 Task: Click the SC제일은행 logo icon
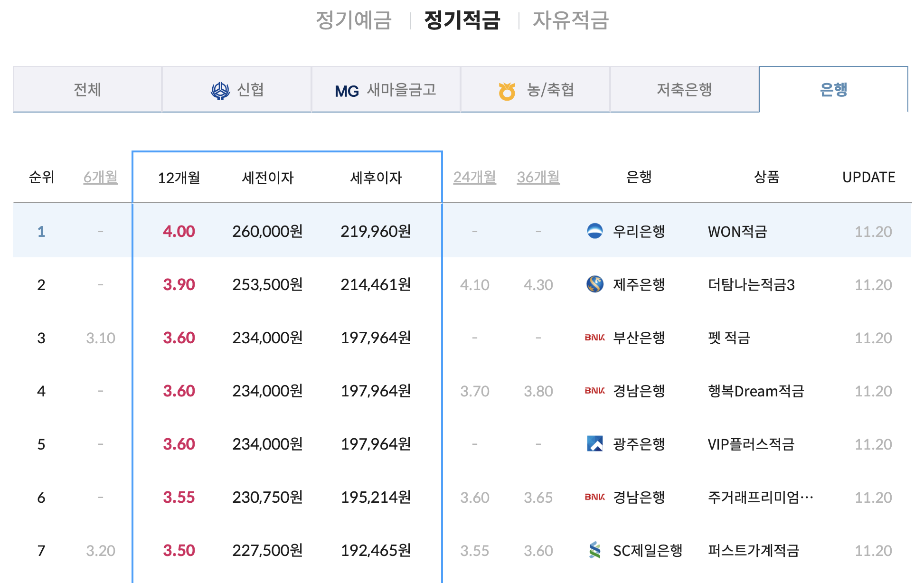[594, 550]
